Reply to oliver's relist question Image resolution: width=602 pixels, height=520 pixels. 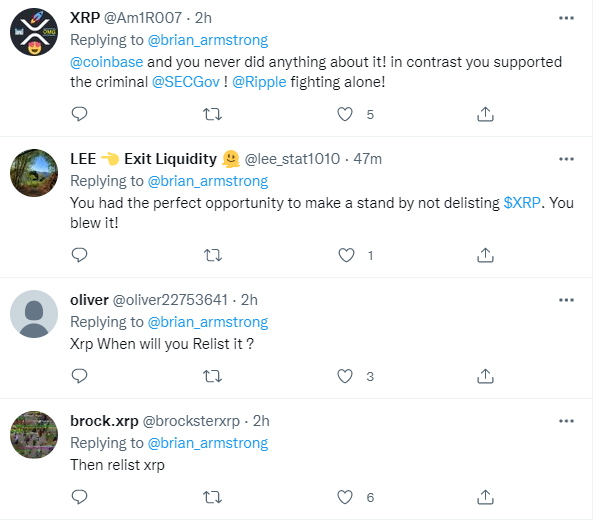click(x=79, y=376)
